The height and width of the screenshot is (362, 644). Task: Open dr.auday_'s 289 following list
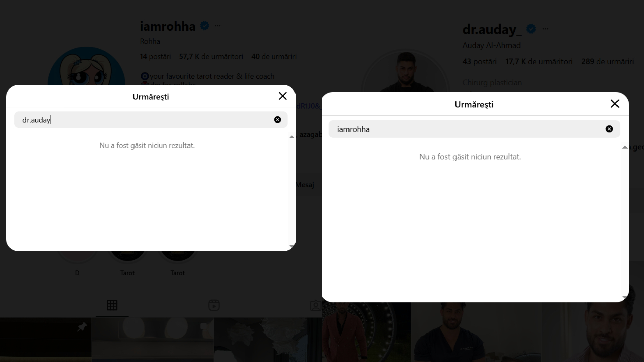(607, 62)
